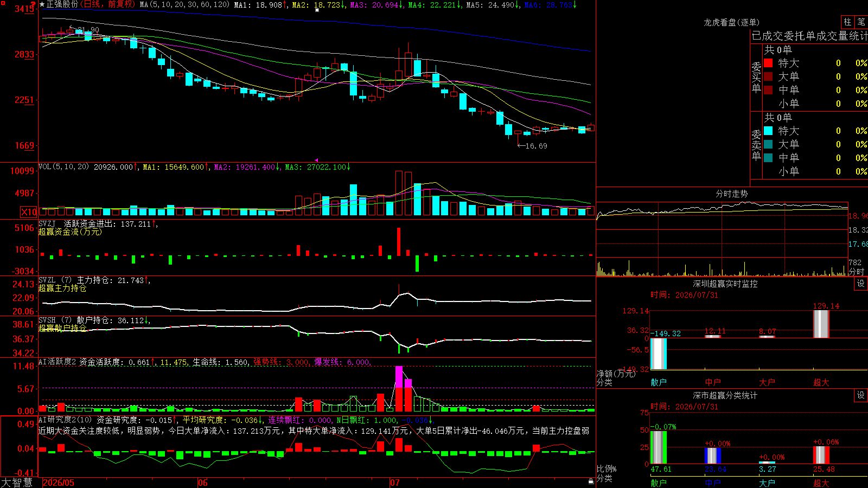Image resolution: width=868 pixels, height=488 pixels.
Task: Click the 大智慧 logo in the bottom corner
Action: point(17,483)
